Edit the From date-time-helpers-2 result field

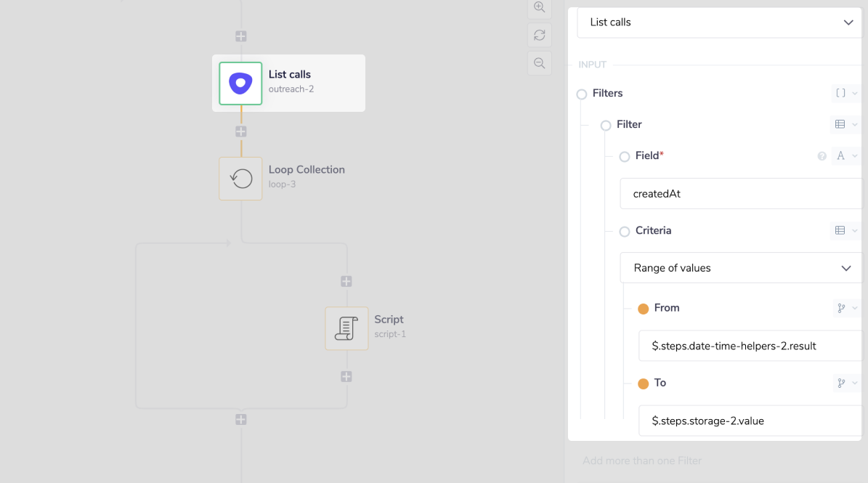750,346
